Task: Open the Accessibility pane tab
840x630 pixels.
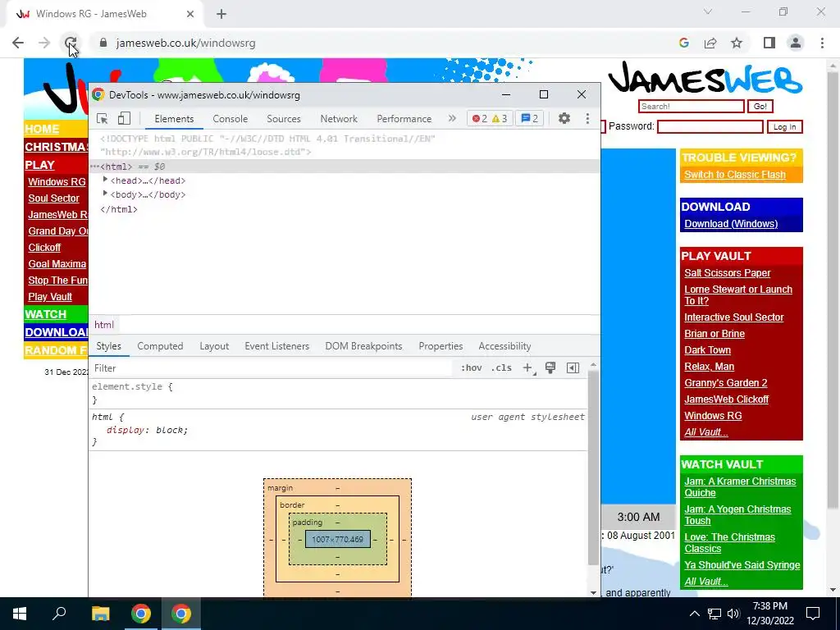Action: 504,346
